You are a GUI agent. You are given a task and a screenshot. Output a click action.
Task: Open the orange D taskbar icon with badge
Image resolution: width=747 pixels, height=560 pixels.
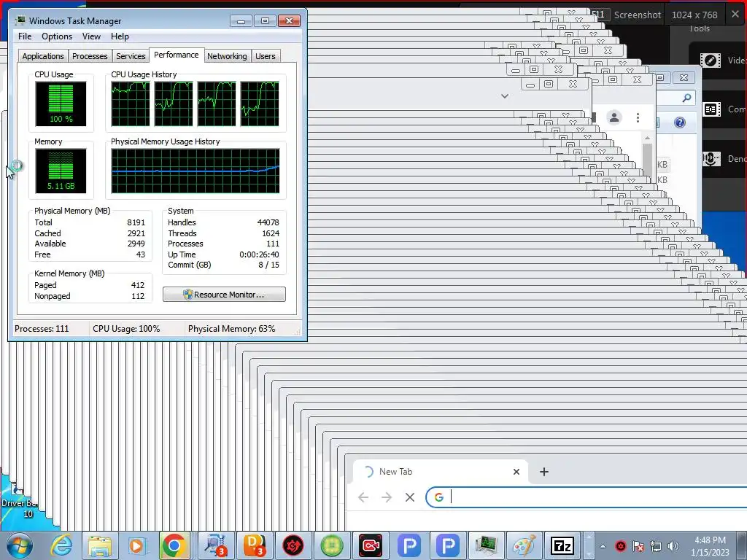255,545
